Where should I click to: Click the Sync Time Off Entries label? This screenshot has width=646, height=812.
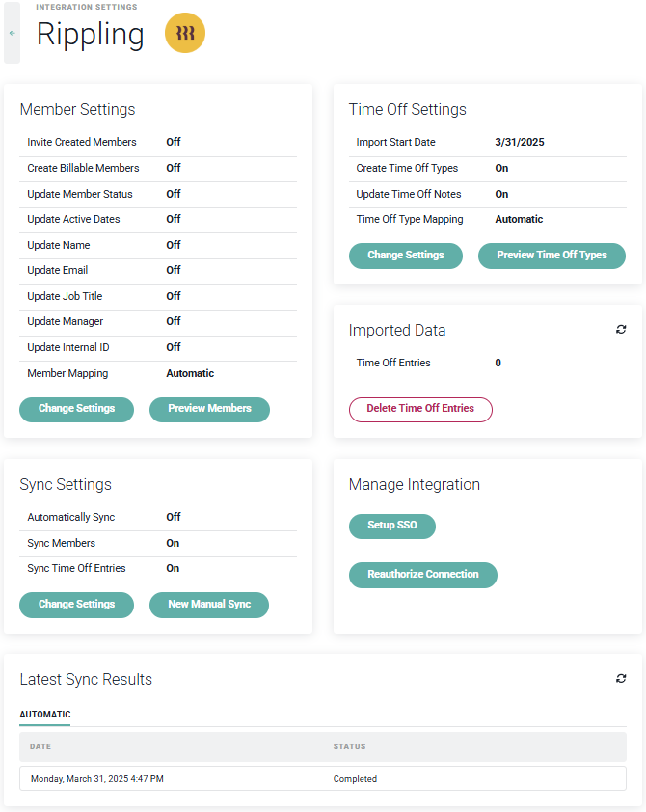76,568
